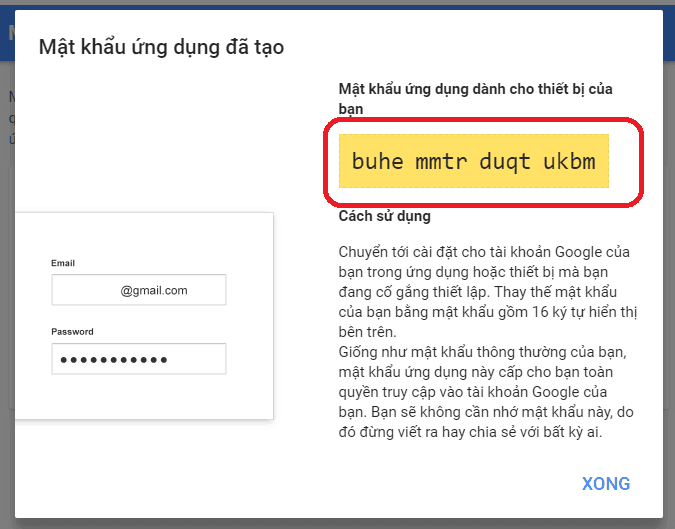Click the "@gmail.com" text in the email box
This screenshot has width=675, height=529.
(x=154, y=290)
